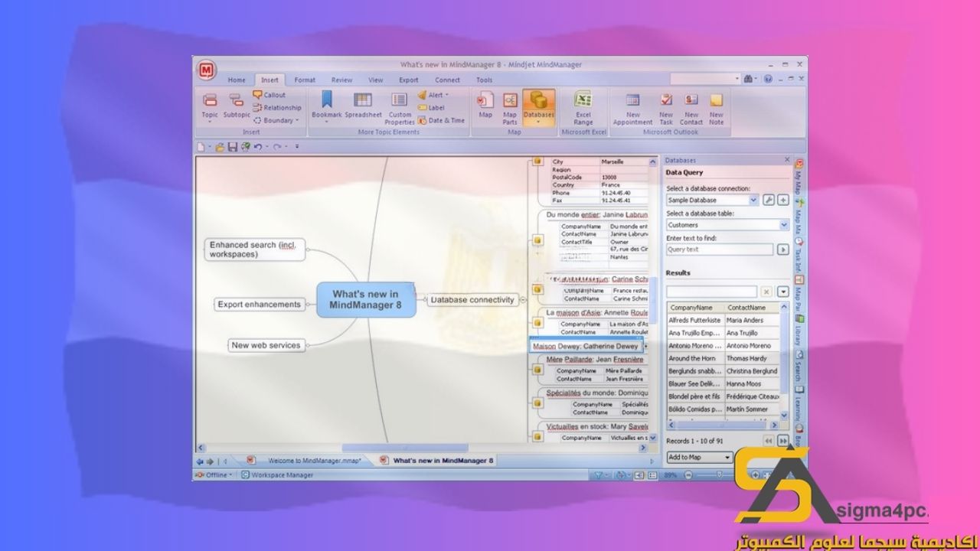This screenshot has width=980, height=551.
Task: Open the database connection dropdown
Action: coord(753,200)
